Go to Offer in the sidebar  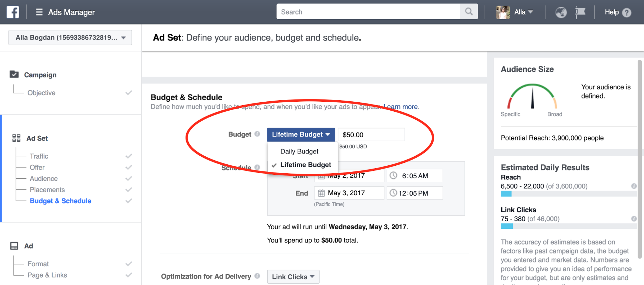coord(37,167)
